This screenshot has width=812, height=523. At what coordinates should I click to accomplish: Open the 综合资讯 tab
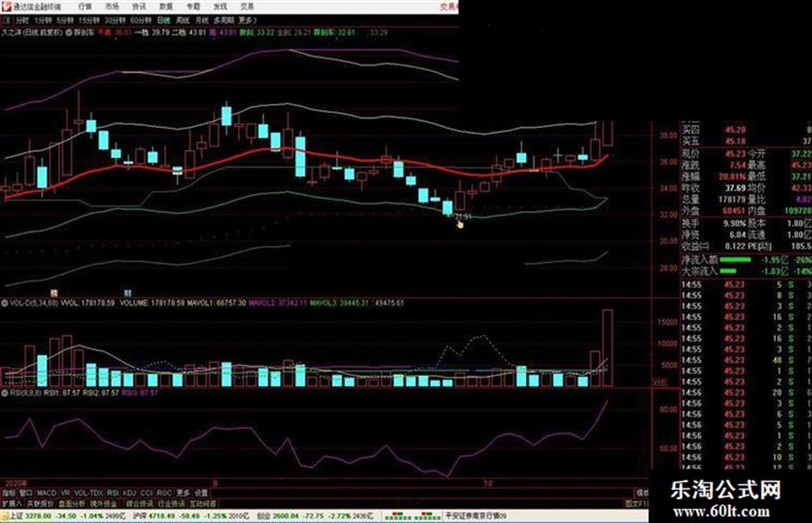point(139,503)
